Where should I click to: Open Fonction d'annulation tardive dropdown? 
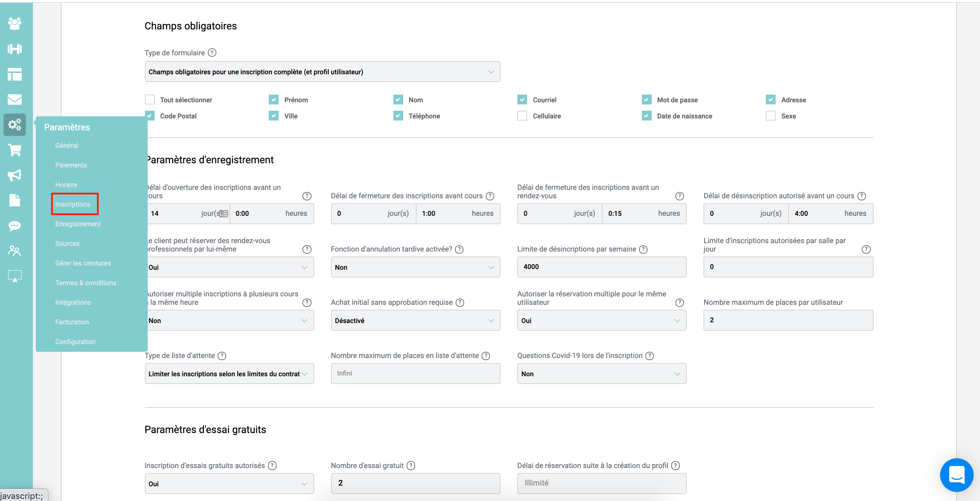pos(415,267)
